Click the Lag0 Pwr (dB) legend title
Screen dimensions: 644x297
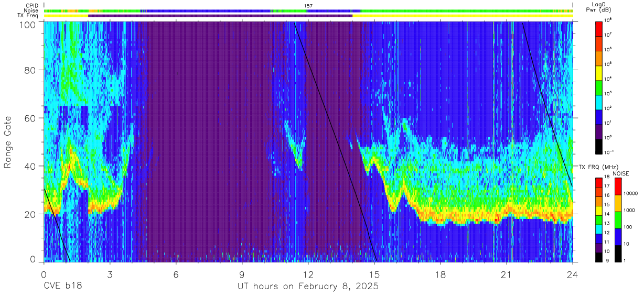[599, 7]
